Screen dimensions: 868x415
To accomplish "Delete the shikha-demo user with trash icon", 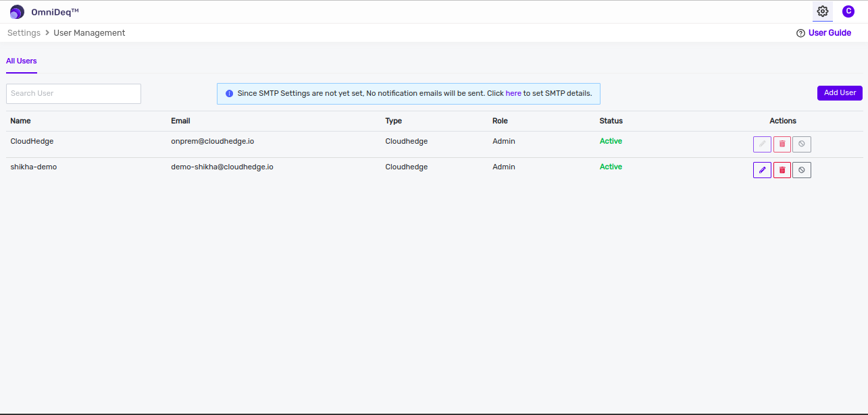I will tap(782, 170).
